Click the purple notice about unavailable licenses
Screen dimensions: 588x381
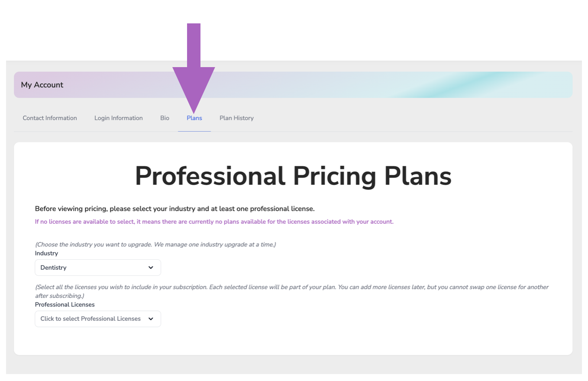coord(214,221)
